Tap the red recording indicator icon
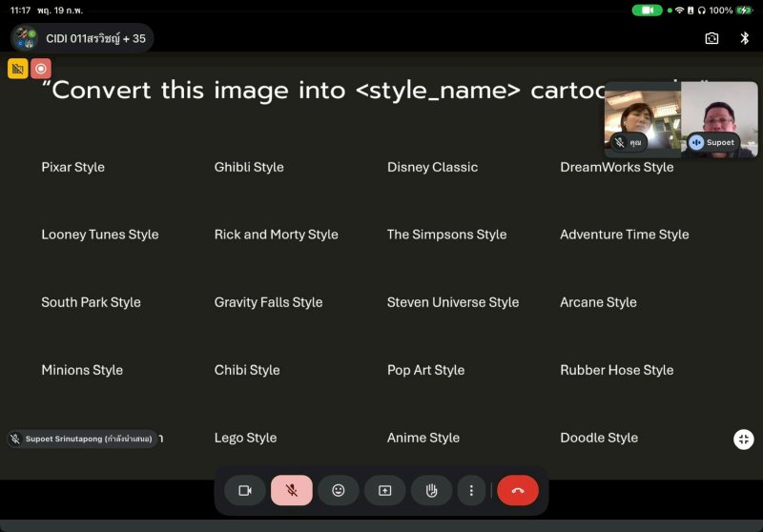 click(41, 69)
